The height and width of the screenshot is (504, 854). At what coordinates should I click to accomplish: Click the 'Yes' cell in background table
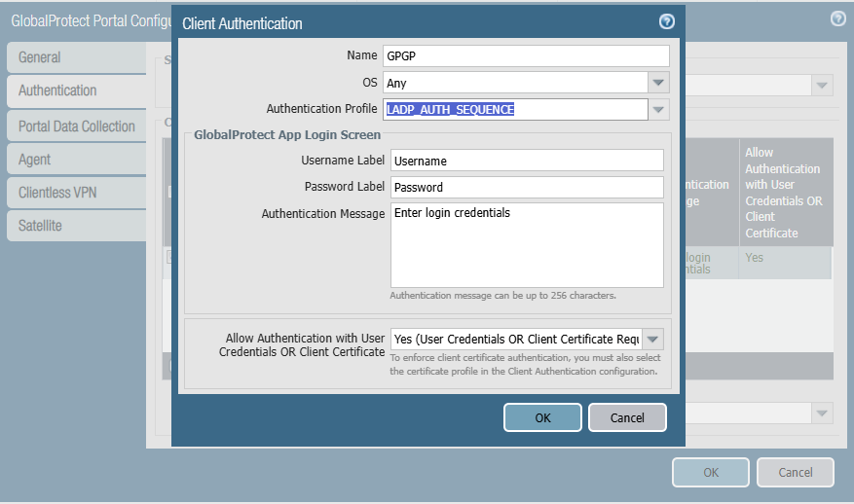point(785,263)
